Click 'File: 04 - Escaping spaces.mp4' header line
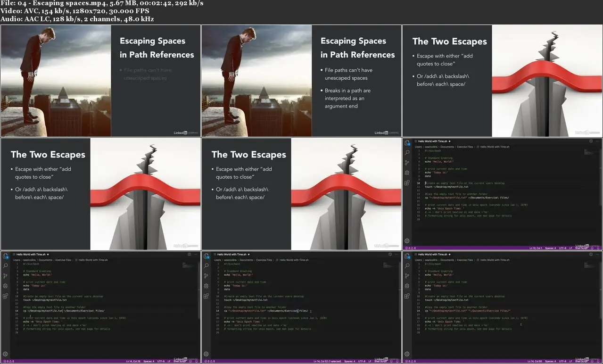The height and width of the screenshot is (364, 603). (x=102, y=3)
